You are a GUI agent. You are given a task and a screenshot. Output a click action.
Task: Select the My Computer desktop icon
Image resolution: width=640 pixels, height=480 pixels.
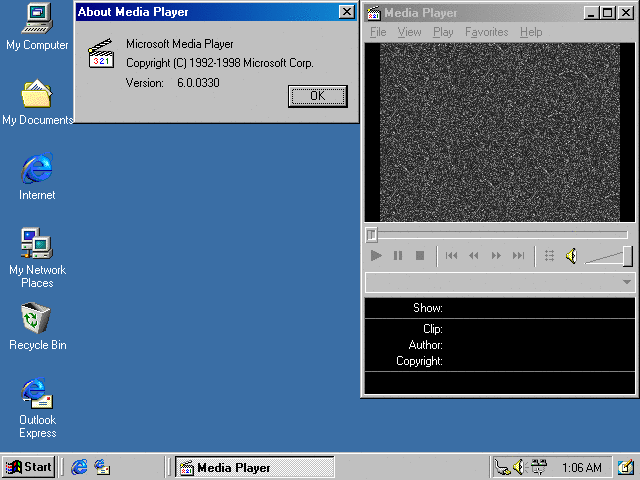[x=37, y=27]
